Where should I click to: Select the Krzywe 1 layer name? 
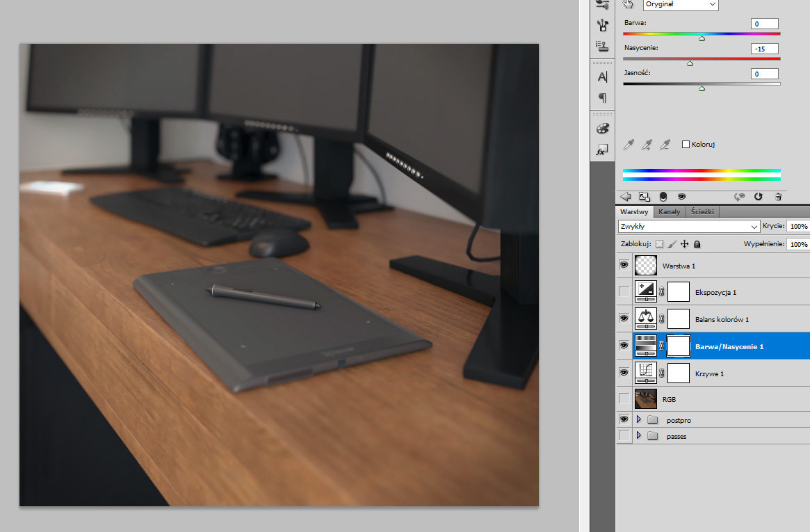[x=709, y=373]
